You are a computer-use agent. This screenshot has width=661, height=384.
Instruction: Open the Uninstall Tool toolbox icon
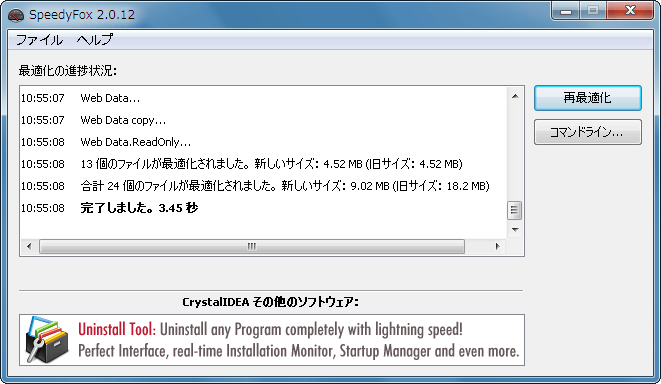[47, 340]
